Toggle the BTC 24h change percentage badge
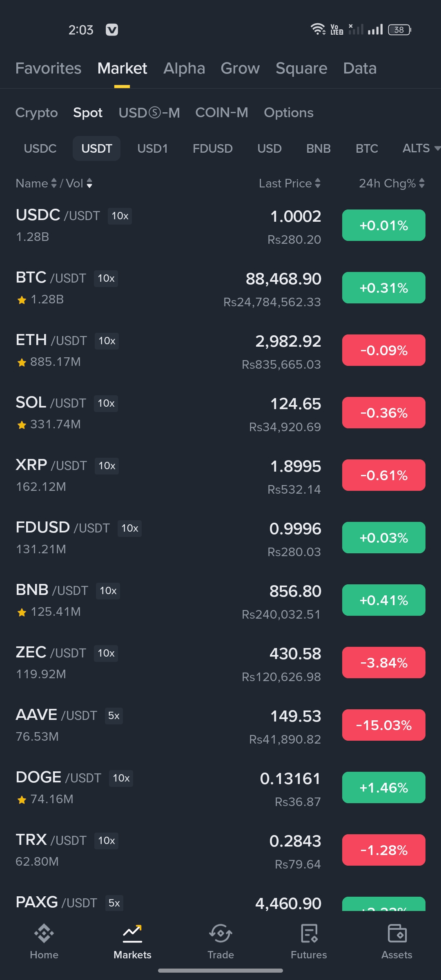441x980 pixels. [x=383, y=288]
